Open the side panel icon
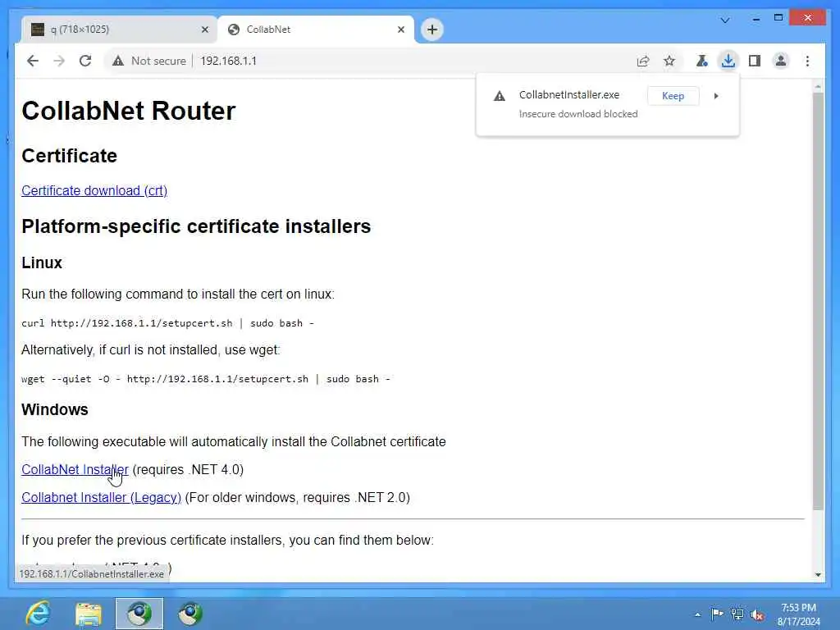The image size is (840, 630). coord(755,61)
